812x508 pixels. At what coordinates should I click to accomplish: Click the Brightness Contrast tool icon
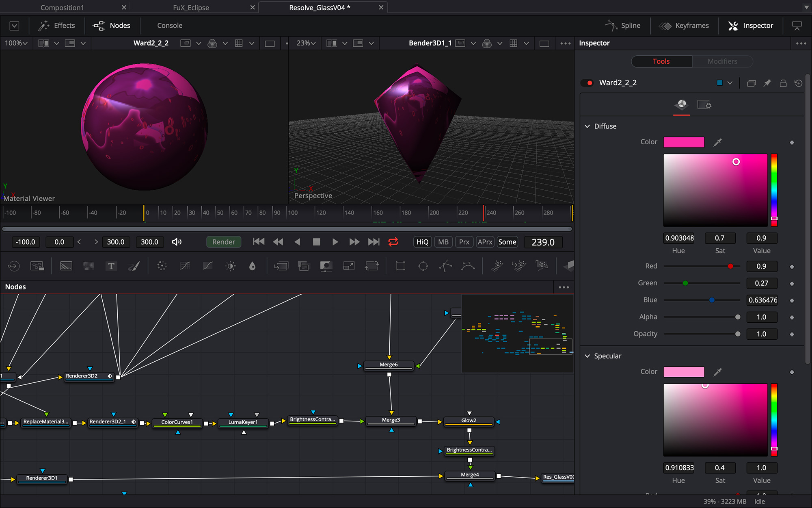point(231,266)
